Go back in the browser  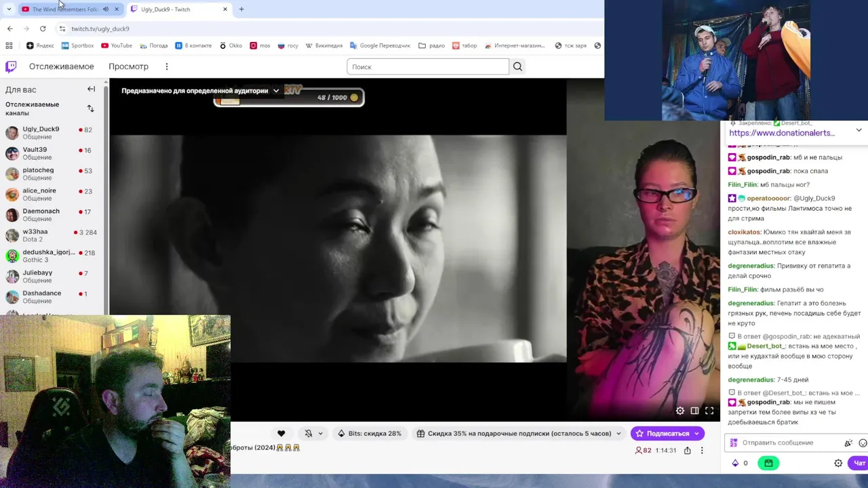9,28
